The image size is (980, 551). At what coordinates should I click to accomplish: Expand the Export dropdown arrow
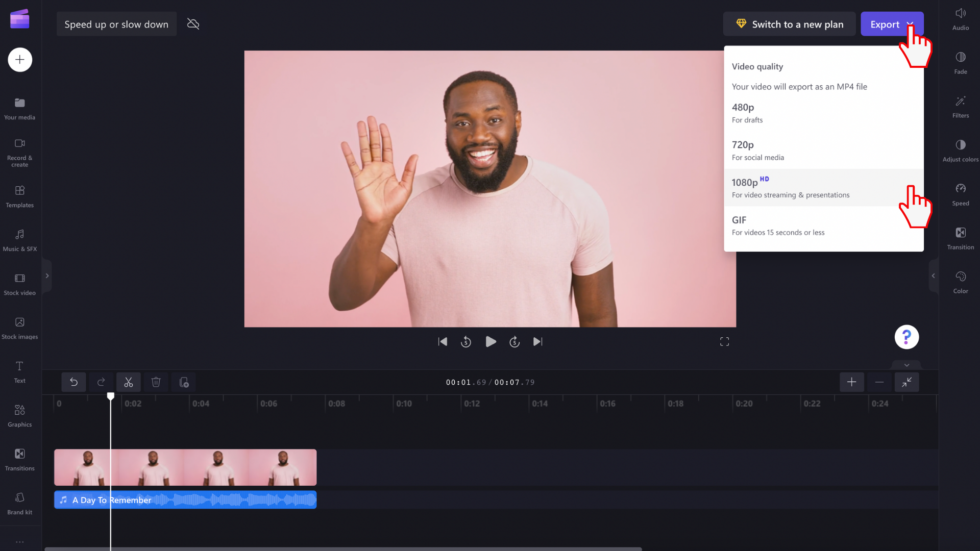(910, 23)
